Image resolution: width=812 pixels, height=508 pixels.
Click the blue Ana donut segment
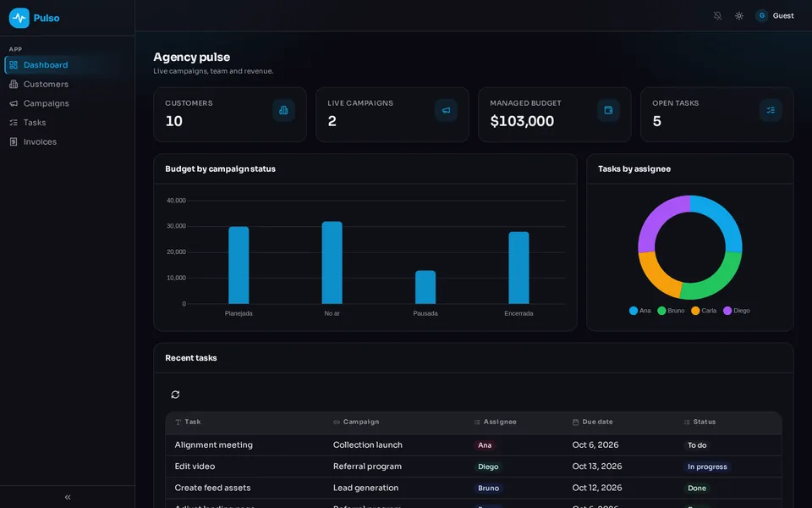click(723, 218)
